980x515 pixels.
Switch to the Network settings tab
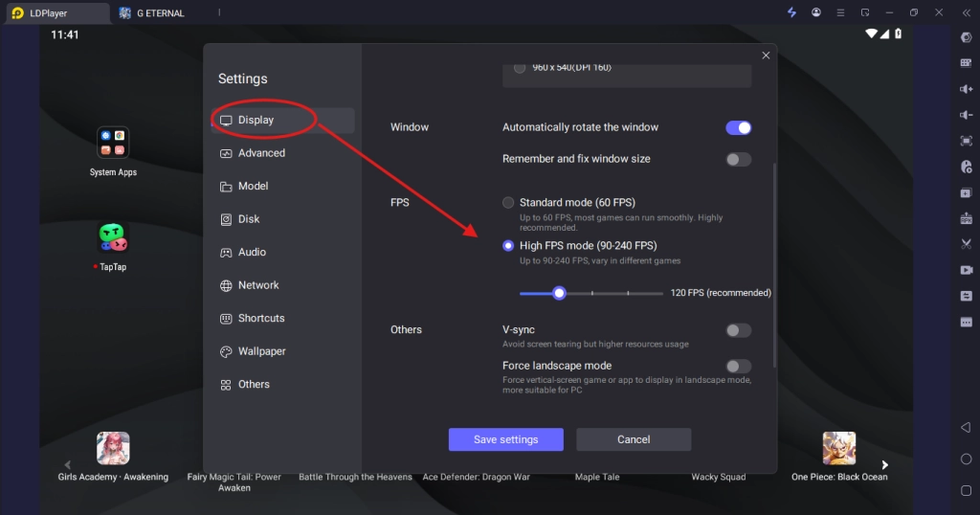258,285
